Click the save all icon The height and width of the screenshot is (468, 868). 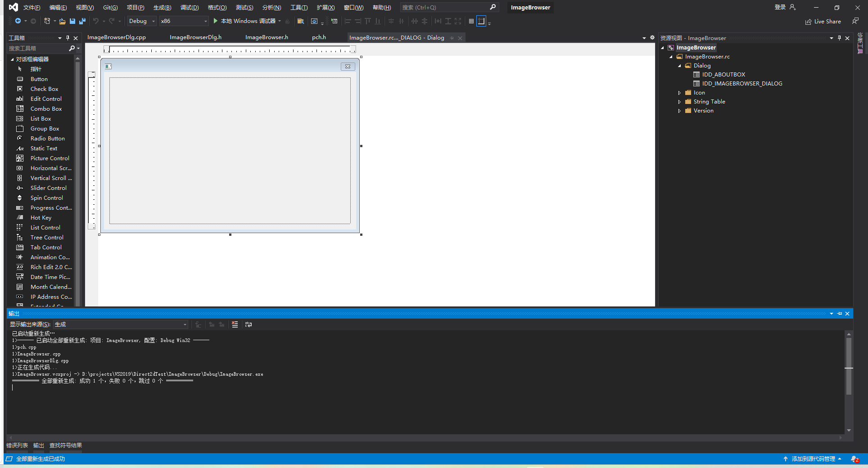[x=82, y=21]
